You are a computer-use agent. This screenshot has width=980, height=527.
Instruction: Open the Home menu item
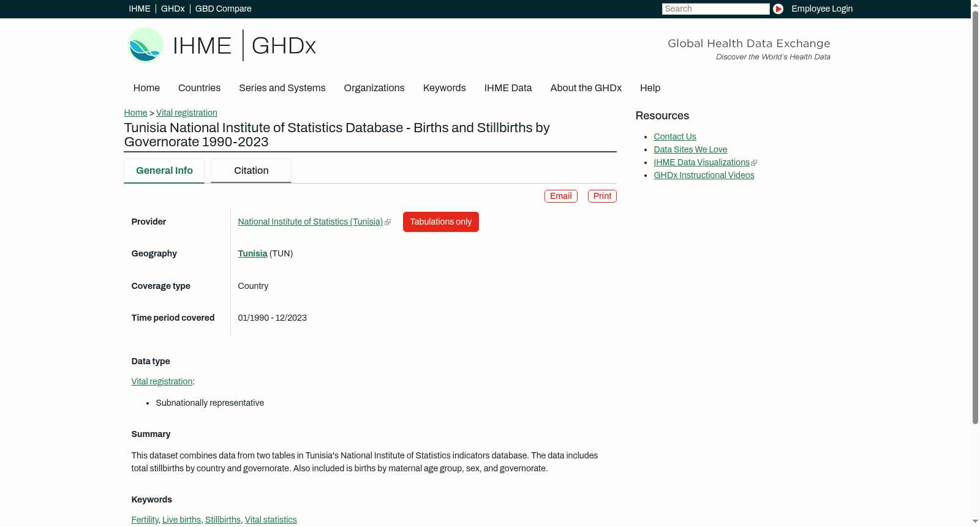(146, 88)
